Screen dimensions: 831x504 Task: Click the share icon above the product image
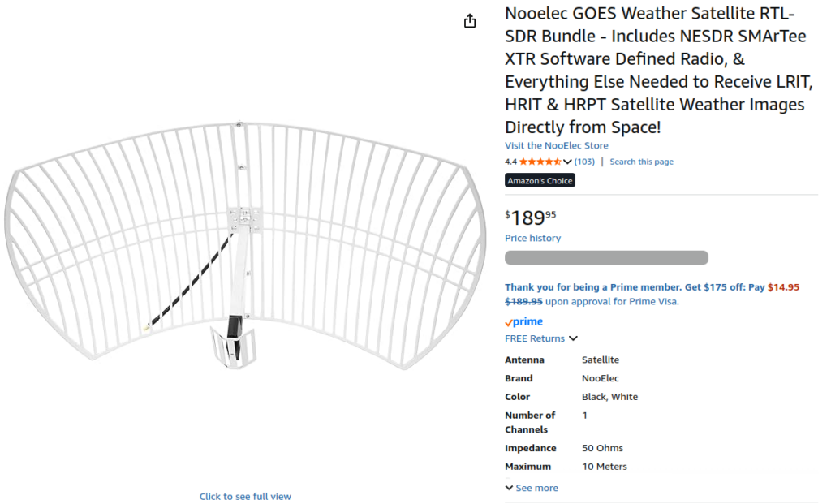(x=470, y=21)
